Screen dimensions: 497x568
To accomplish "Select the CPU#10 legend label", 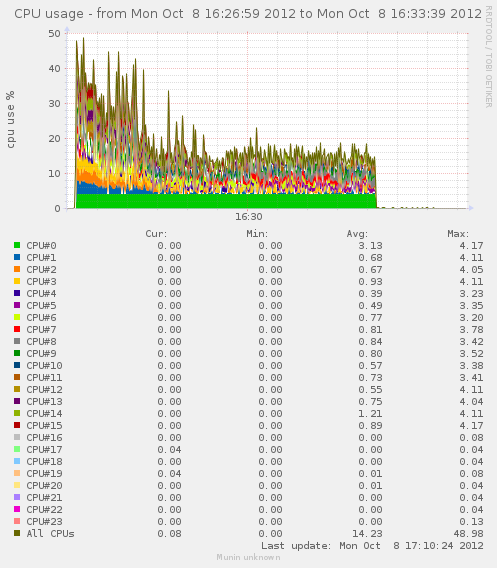I will 44,366.
